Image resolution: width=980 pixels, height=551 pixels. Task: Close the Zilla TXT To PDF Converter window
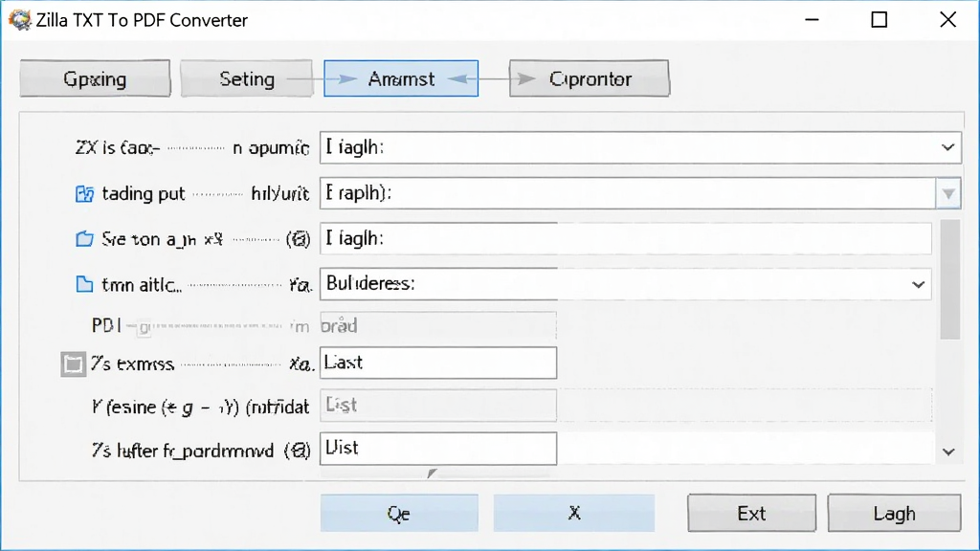click(948, 20)
